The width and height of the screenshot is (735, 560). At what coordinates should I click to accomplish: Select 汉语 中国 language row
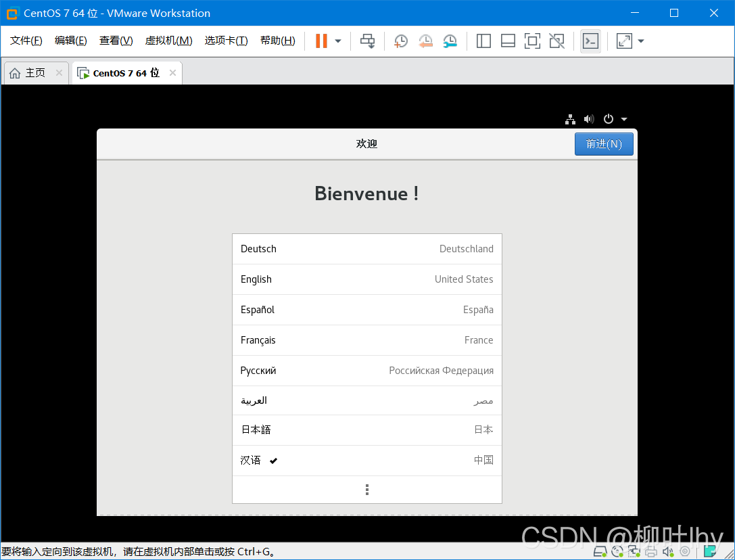click(x=367, y=461)
